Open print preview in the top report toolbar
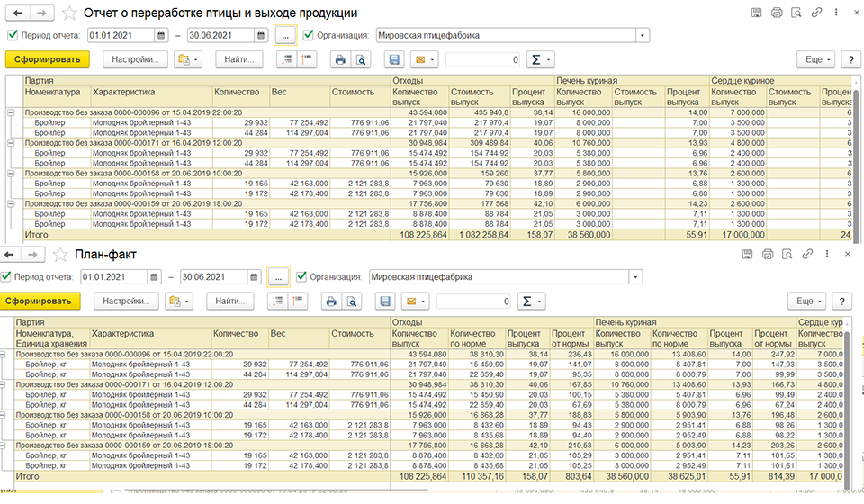 (361, 59)
